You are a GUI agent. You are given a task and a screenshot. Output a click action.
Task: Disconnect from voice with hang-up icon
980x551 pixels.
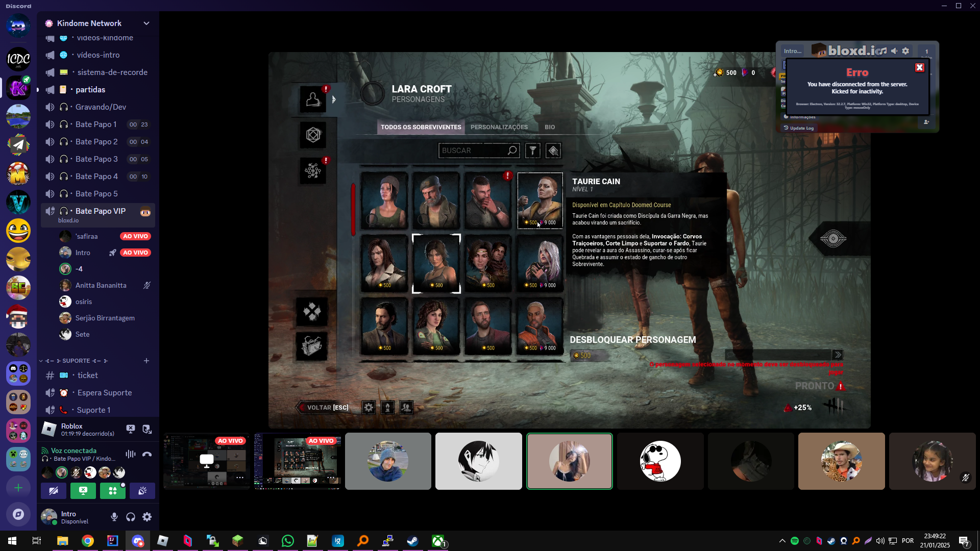pyautogui.click(x=147, y=454)
